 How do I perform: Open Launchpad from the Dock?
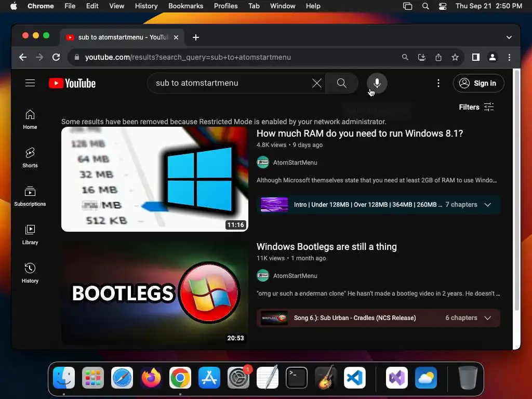93,378
